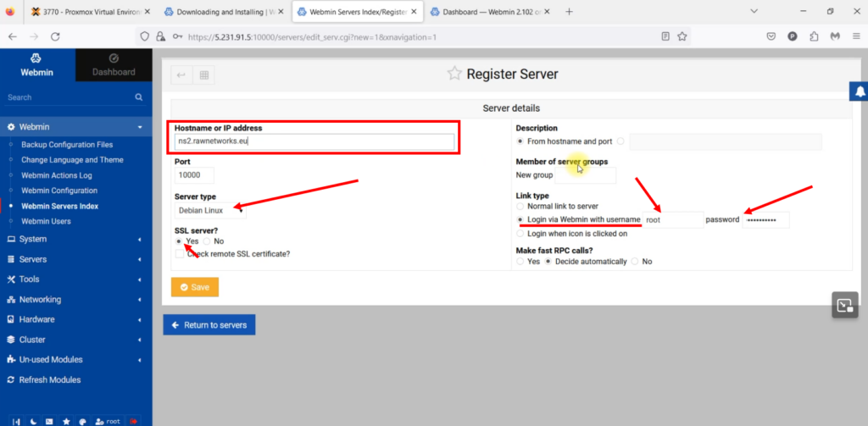Viewport: 868px width, 426px height.
Task: Select No for SSL server
Action: coord(207,241)
